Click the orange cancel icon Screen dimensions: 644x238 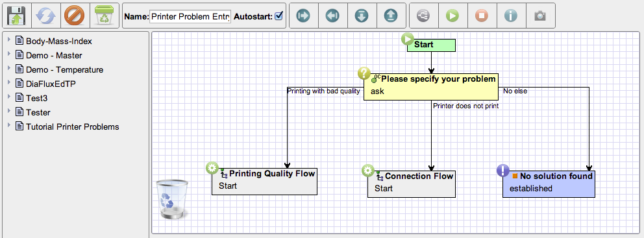coord(75,16)
